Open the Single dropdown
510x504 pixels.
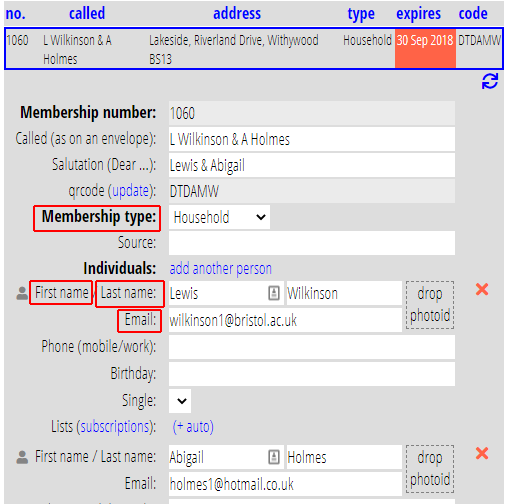tap(180, 401)
